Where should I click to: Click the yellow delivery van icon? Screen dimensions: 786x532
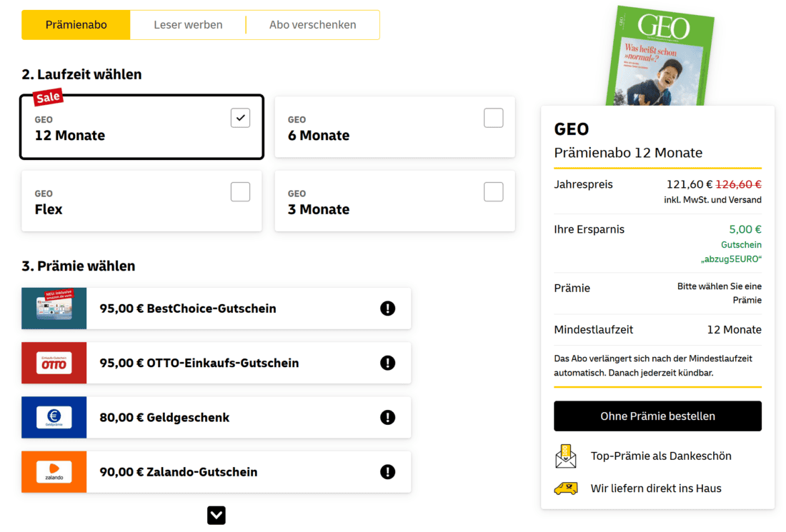[566, 488]
